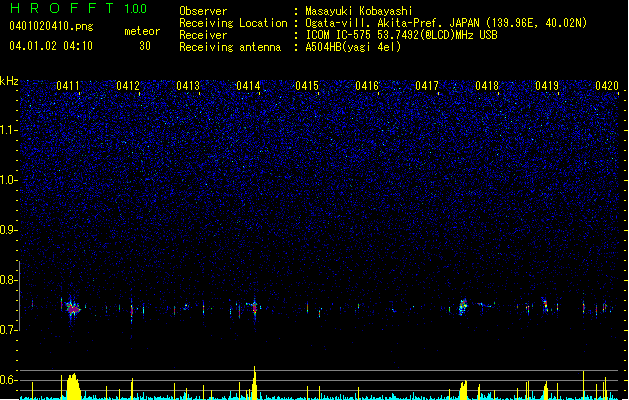Click the meteor echo burst near 0414

tap(254, 307)
